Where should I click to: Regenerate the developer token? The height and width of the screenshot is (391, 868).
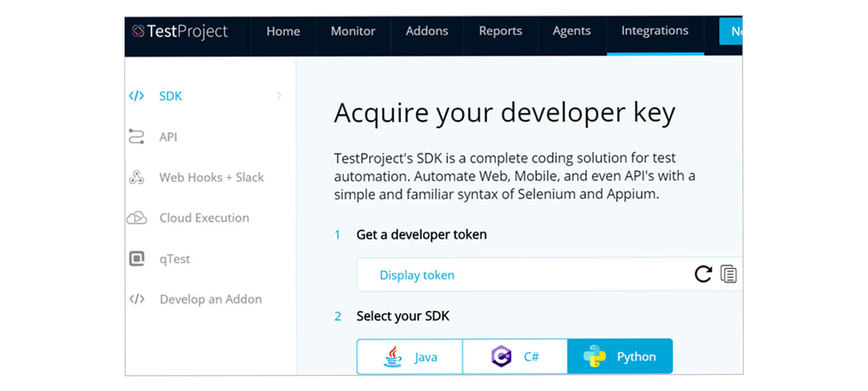point(703,274)
